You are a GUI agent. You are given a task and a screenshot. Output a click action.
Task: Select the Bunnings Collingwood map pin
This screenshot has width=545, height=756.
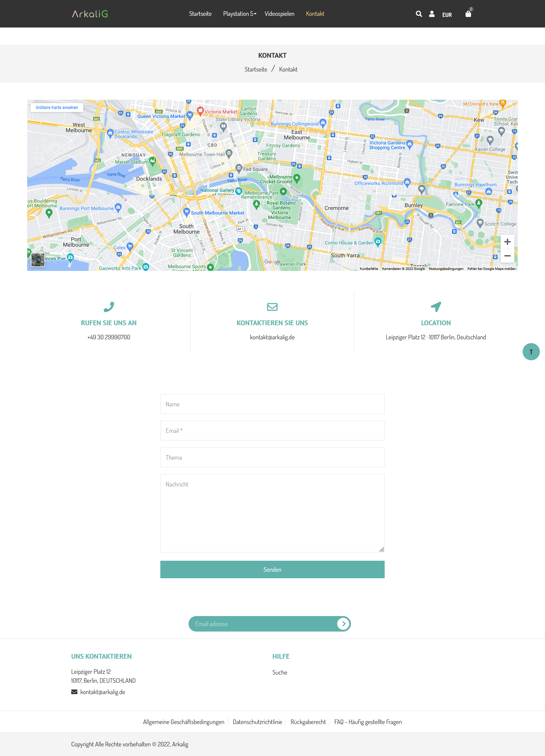(x=323, y=123)
